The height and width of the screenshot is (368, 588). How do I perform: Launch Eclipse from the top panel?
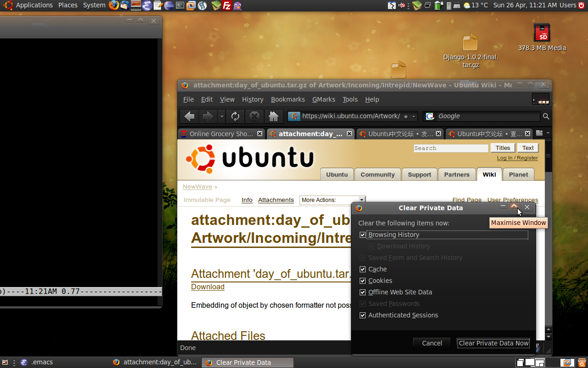169,6
